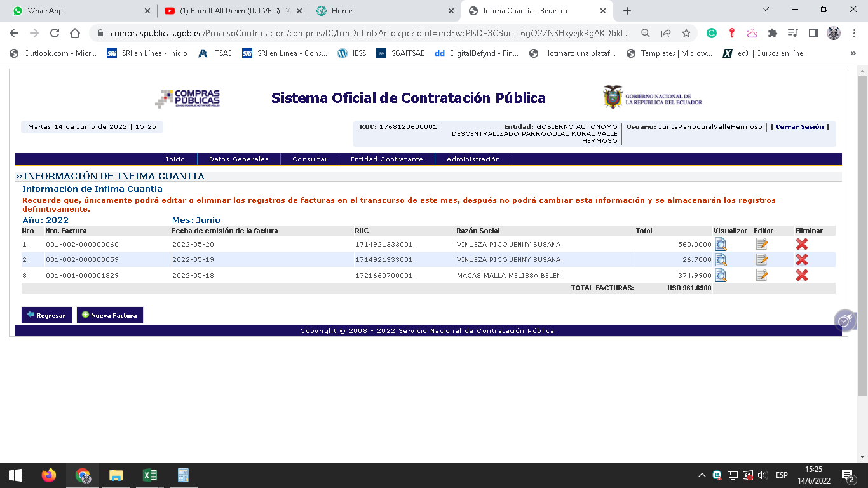Screen dimensions: 868x488
Task: Open Chrome extensions puzzle icon
Action: pyautogui.click(x=773, y=33)
